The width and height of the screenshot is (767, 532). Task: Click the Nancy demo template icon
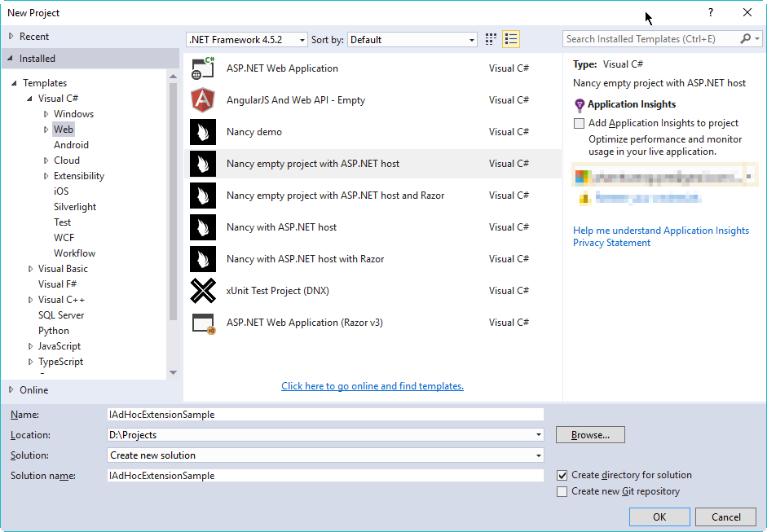tap(202, 131)
